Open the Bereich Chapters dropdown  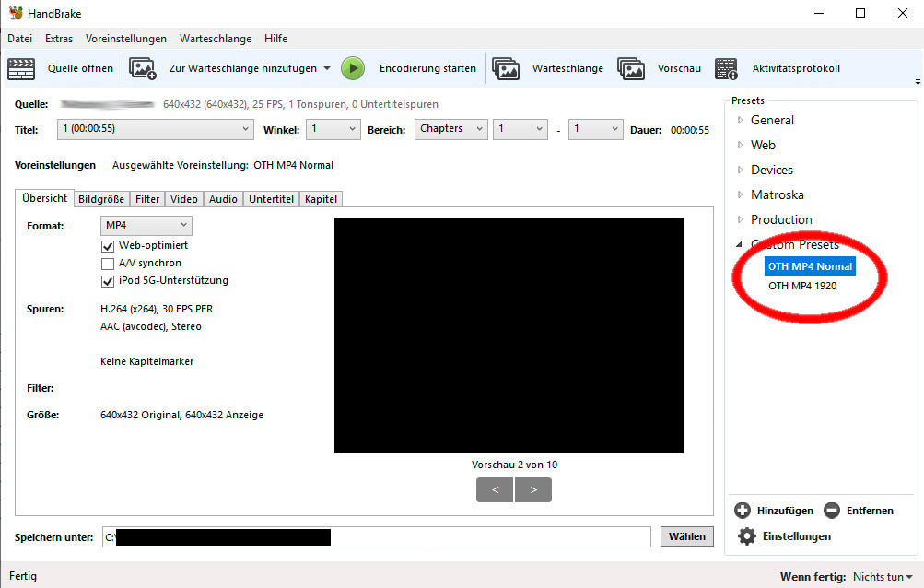450,130
